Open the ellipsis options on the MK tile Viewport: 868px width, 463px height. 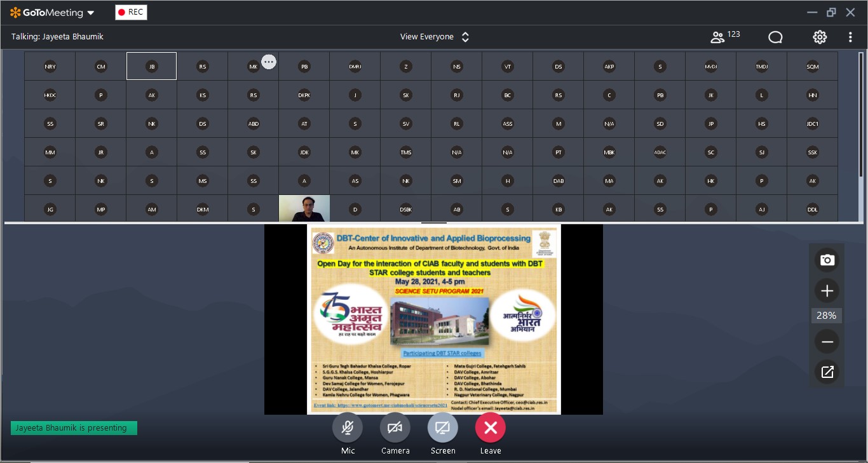(269, 62)
